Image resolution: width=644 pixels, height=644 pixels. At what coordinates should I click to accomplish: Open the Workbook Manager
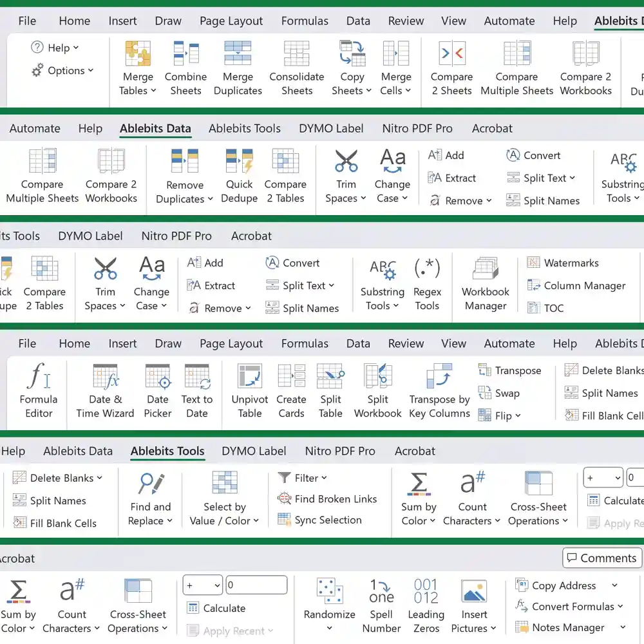point(485,284)
